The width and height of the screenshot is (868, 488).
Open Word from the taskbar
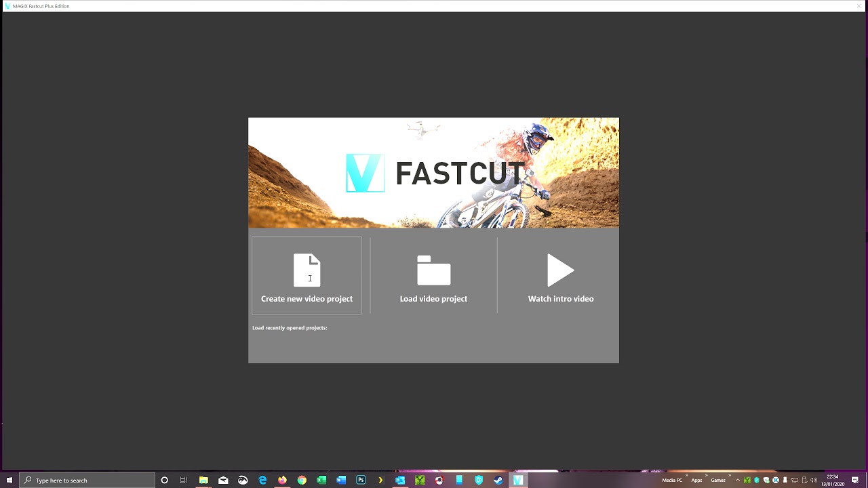pos(341,480)
